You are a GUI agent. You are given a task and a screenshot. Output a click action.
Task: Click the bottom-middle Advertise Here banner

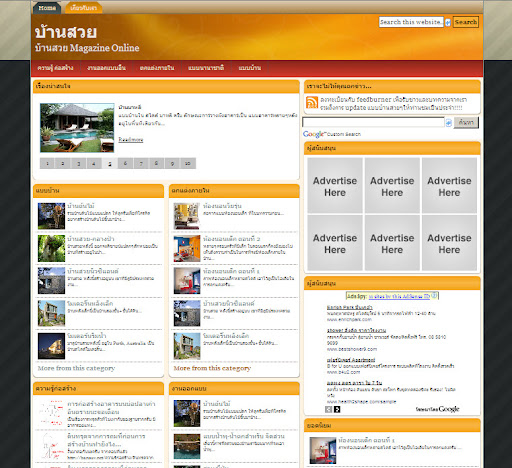point(392,243)
